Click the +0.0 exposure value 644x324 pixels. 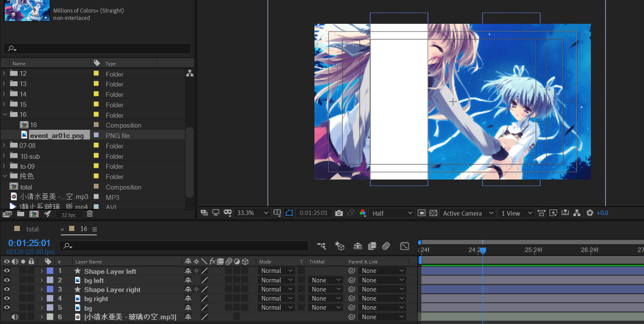tap(603, 213)
